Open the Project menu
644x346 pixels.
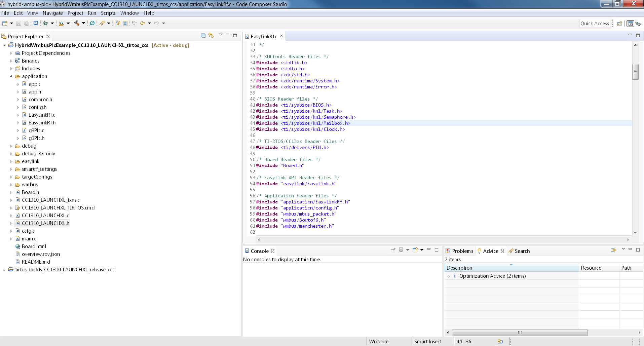click(75, 13)
